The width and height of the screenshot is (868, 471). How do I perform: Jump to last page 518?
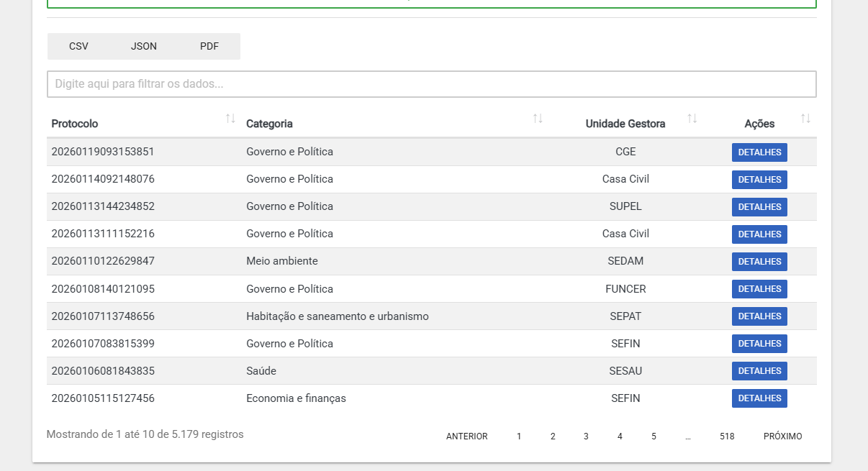[x=727, y=436]
